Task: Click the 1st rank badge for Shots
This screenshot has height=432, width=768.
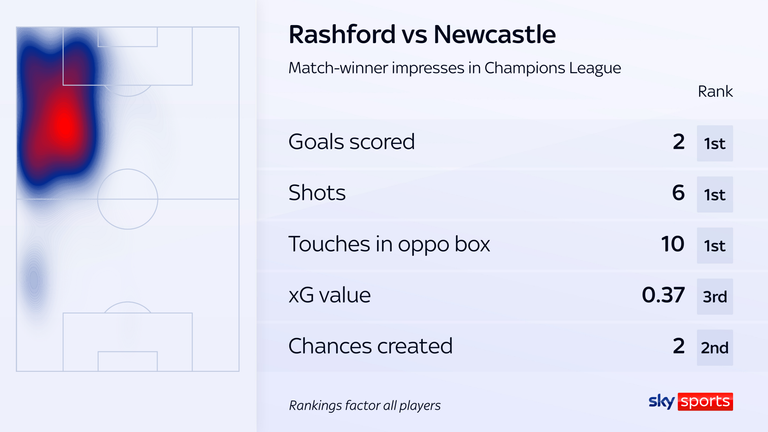Action: (715, 194)
